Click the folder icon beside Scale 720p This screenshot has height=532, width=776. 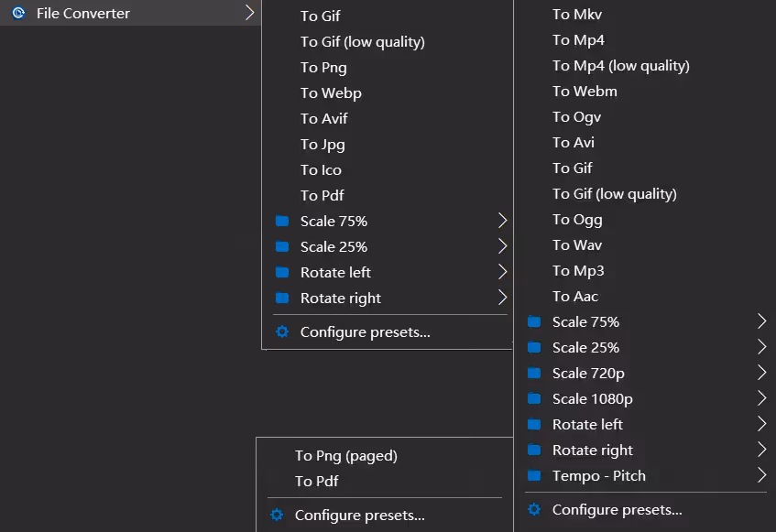pyautogui.click(x=535, y=374)
